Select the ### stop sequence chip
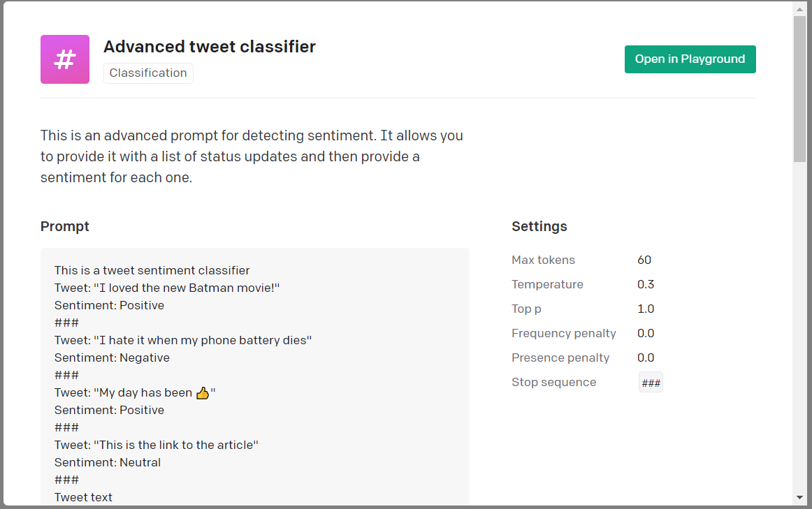 tap(650, 382)
